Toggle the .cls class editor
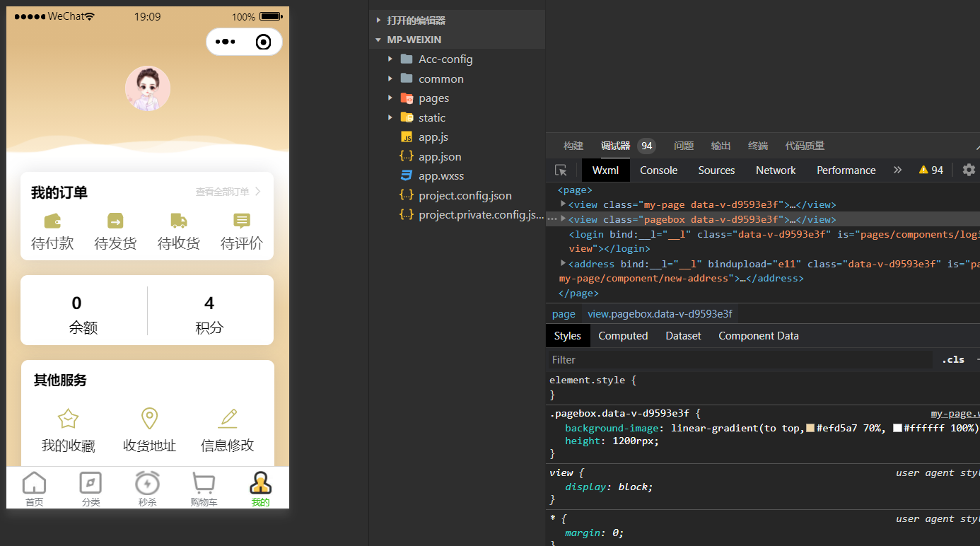Screen dimensions: 980x546 (x=952, y=359)
